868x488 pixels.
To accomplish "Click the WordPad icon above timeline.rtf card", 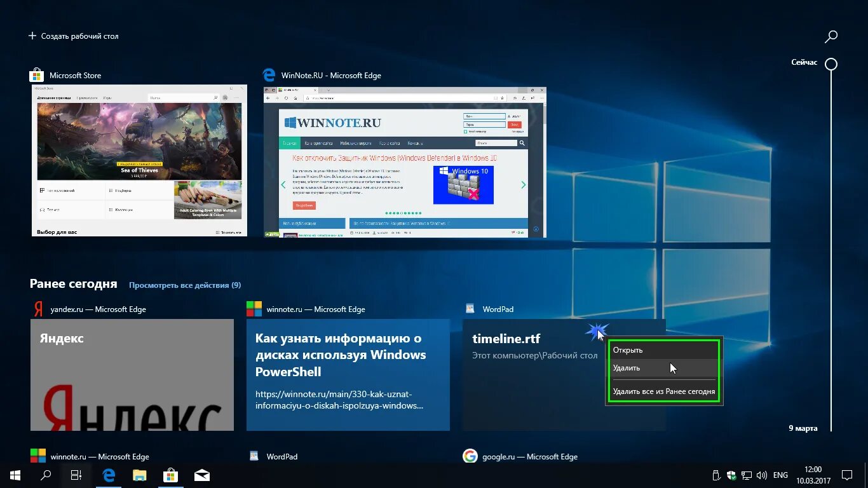I will [x=470, y=308].
